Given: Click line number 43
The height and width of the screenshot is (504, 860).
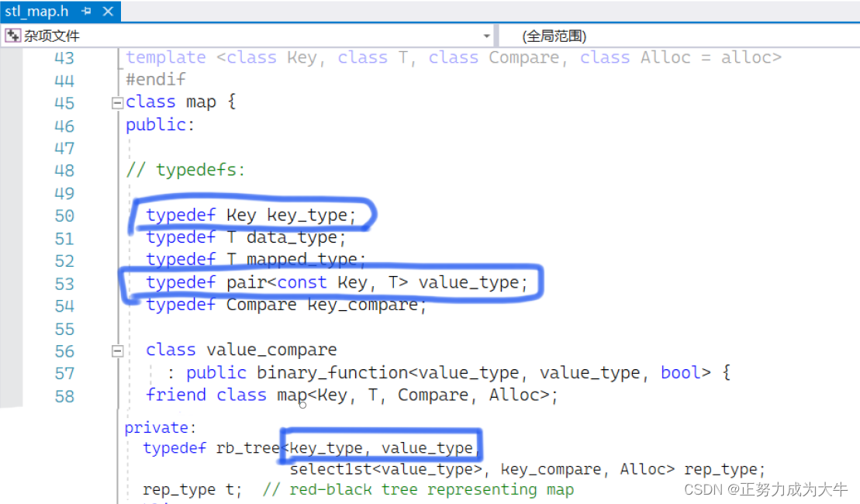Looking at the screenshot, I should tap(64, 57).
